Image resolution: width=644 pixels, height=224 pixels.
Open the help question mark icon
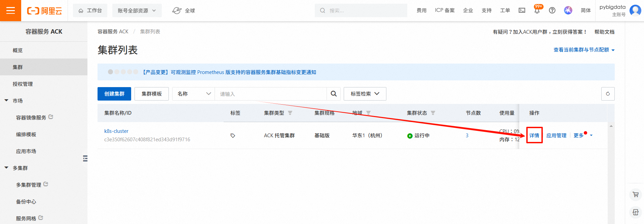coord(552,10)
